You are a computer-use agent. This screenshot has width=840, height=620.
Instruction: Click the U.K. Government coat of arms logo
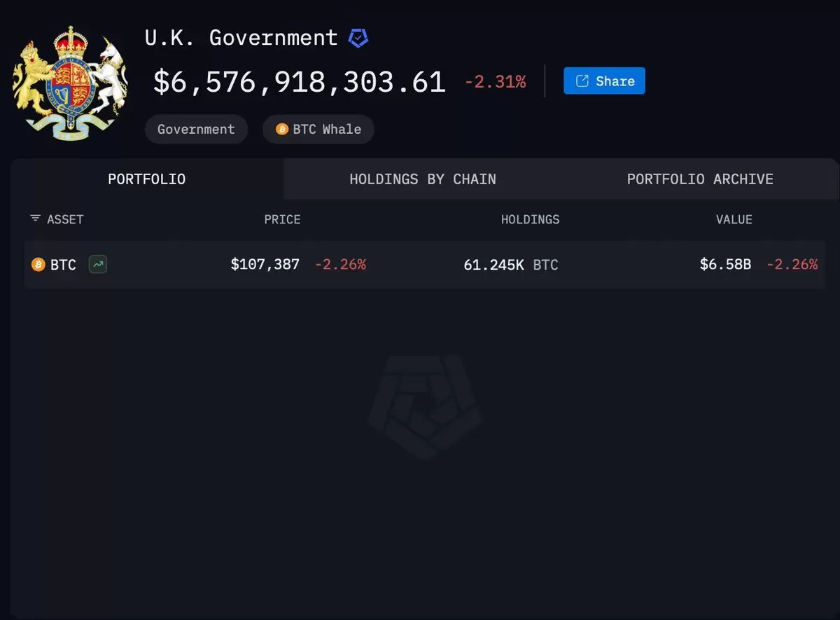70,84
